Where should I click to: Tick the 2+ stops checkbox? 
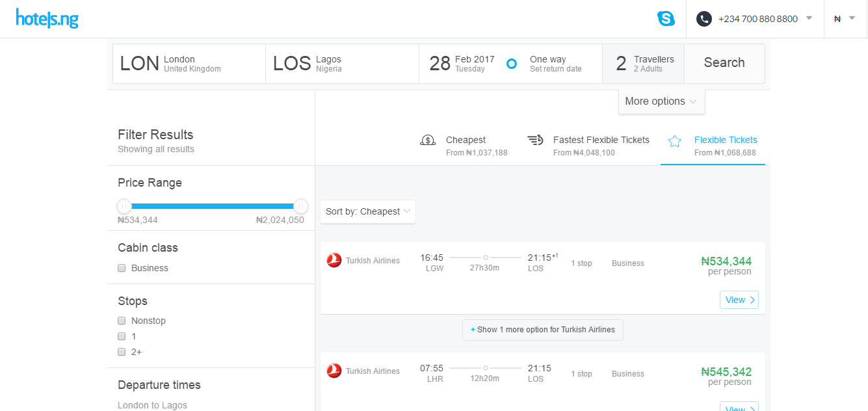[x=122, y=352]
